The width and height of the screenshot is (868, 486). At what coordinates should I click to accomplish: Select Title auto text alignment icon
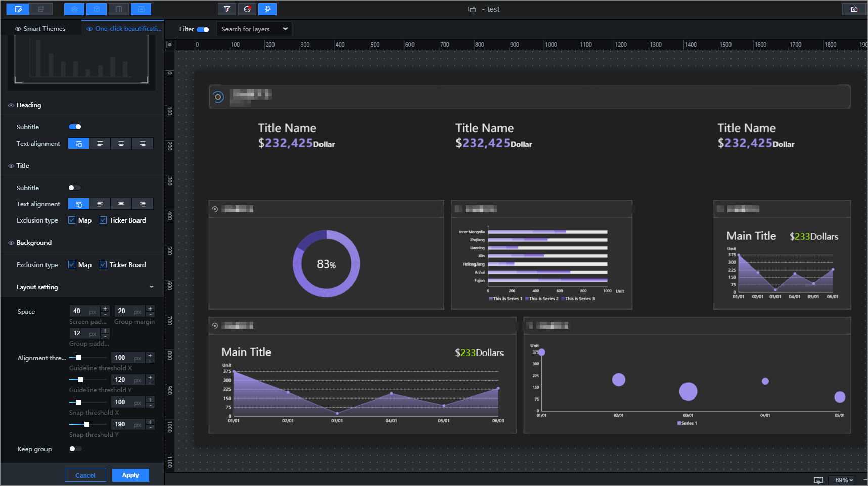click(x=79, y=204)
